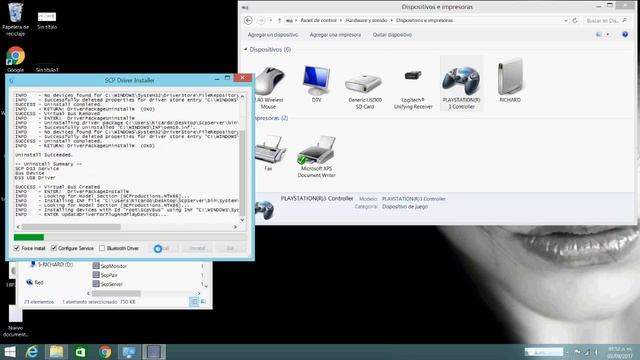Go up one level in Control Panel
This screenshot has width=640, height=360.
[x=279, y=20]
